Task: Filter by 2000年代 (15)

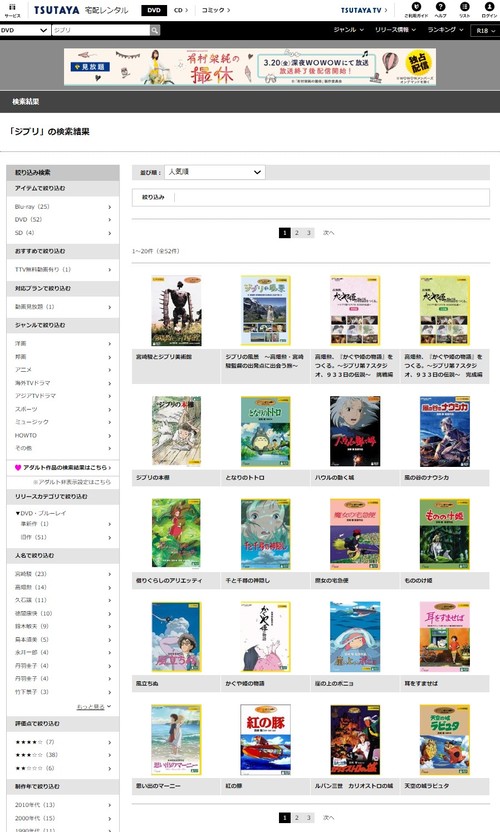Action: [x=63, y=818]
